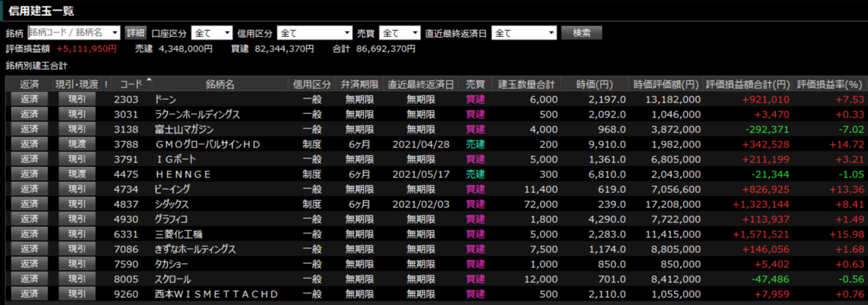Click quantity 72,000 in シダックス row
Image resolution: width=868 pixels, height=305 pixels.
pos(542,204)
